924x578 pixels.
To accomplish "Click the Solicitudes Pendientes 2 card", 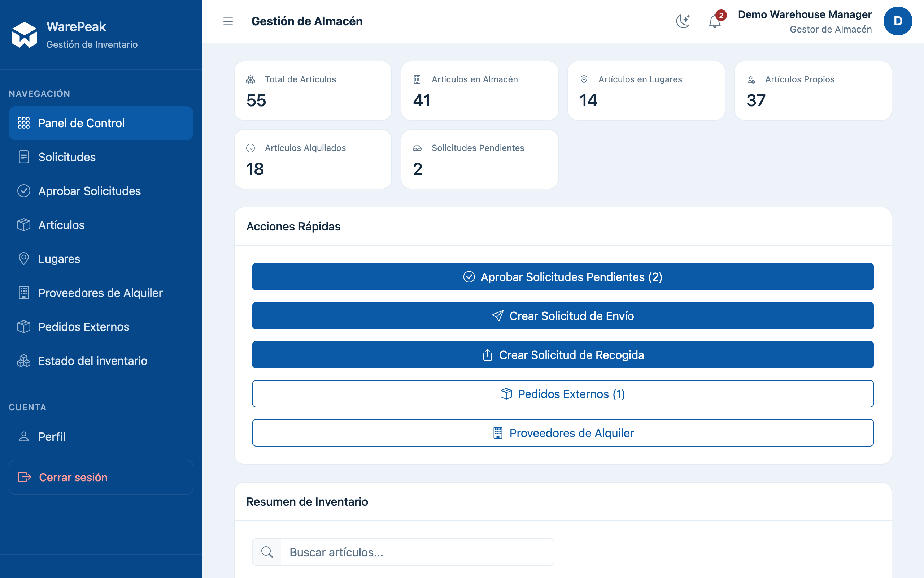I will (480, 159).
